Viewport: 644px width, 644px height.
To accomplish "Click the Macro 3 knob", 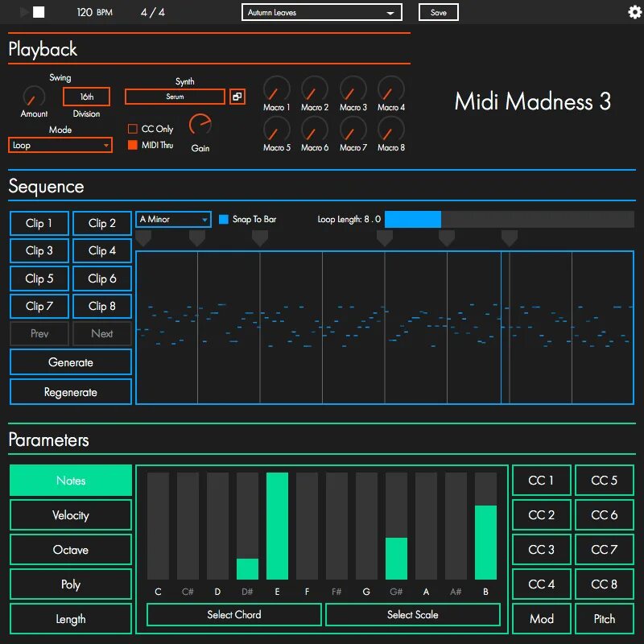I will coord(353,89).
